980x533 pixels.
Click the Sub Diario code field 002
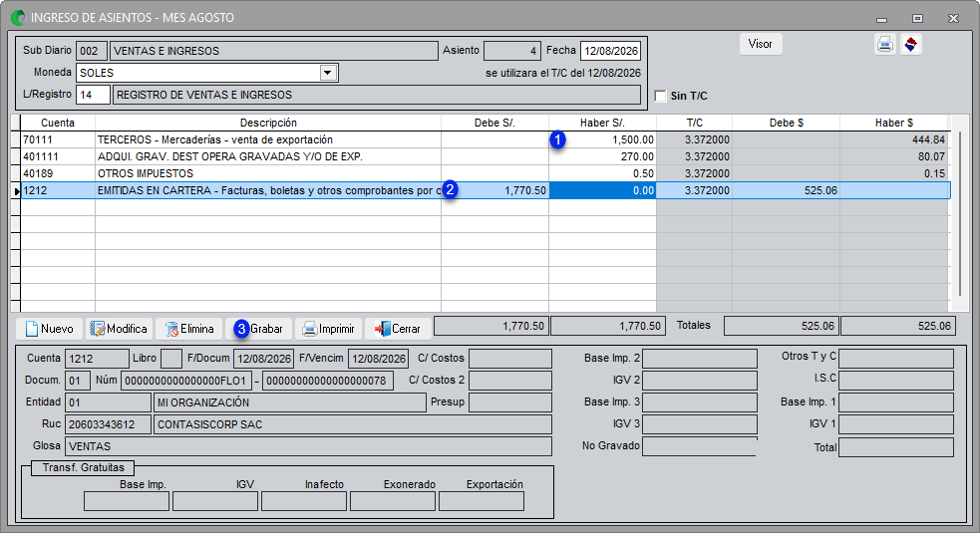pyautogui.click(x=92, y=51)
